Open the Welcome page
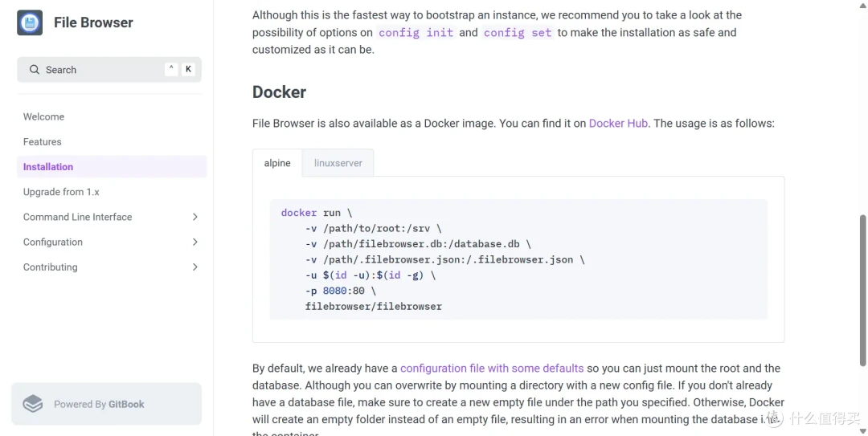The height and width of the screenshot is (436, 868). coord(43,116)
